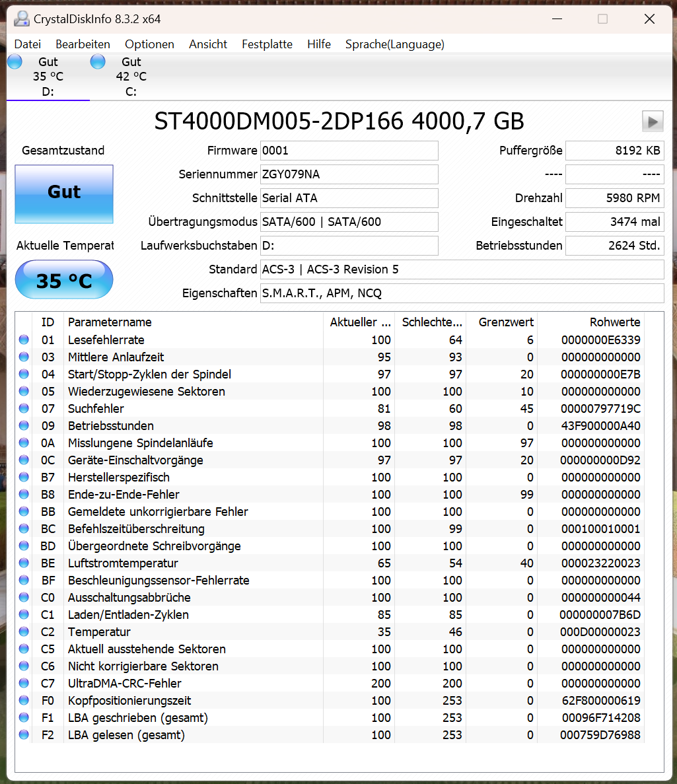Click the status dot of Nicht korrigierbare Sektoren row
The height and width of the screenshot is (784, 677).
pos(24,666)
